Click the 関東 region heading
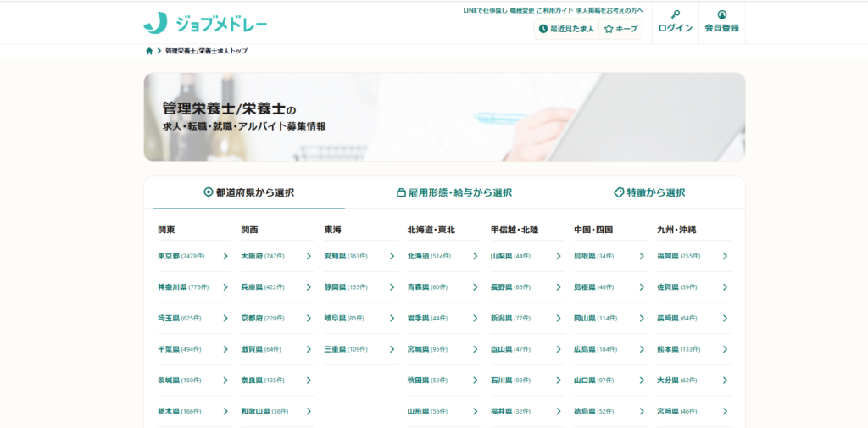Image resolution: width=868 pixels, height=428 pixels. tap(167, 229)
